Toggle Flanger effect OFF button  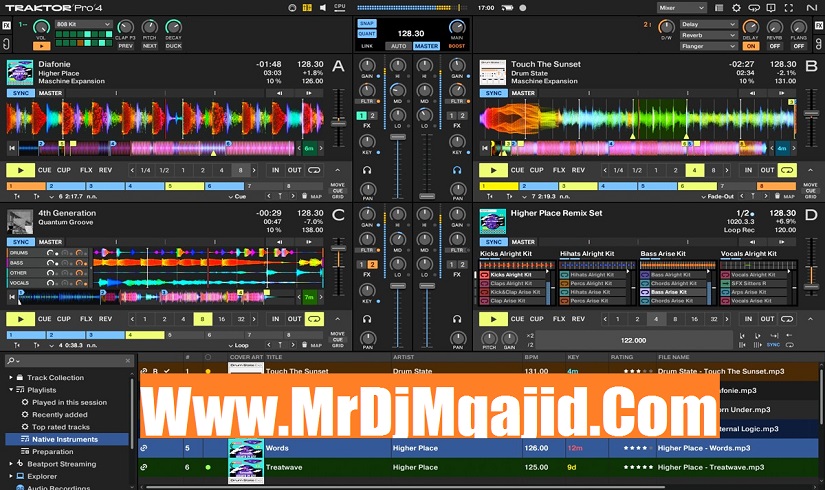(799, 46)
